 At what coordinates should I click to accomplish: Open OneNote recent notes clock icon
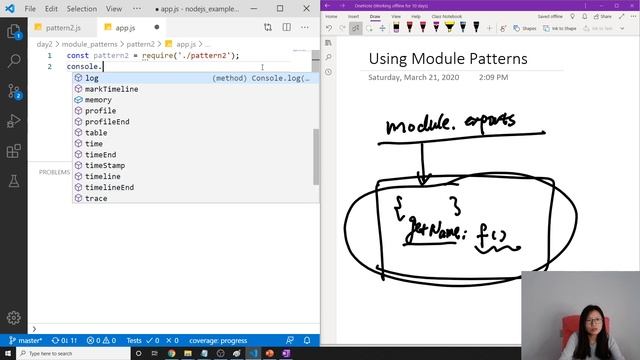(x=329, y=72)
